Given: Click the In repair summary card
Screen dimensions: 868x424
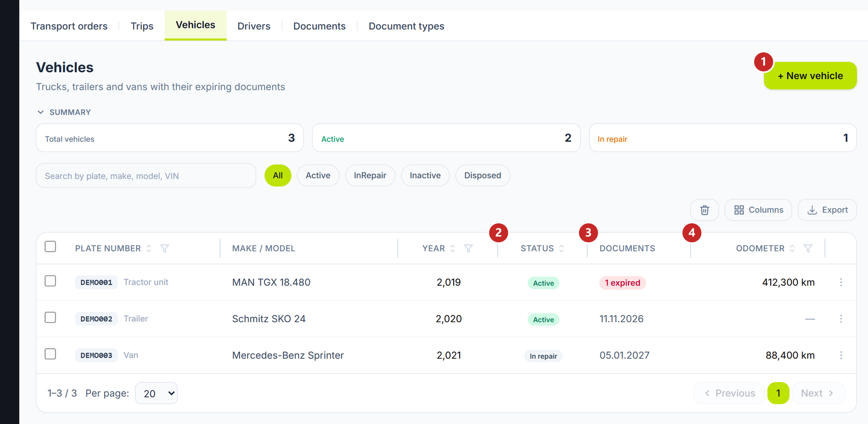Looking at the screenshot, I should tap(723, 138).
